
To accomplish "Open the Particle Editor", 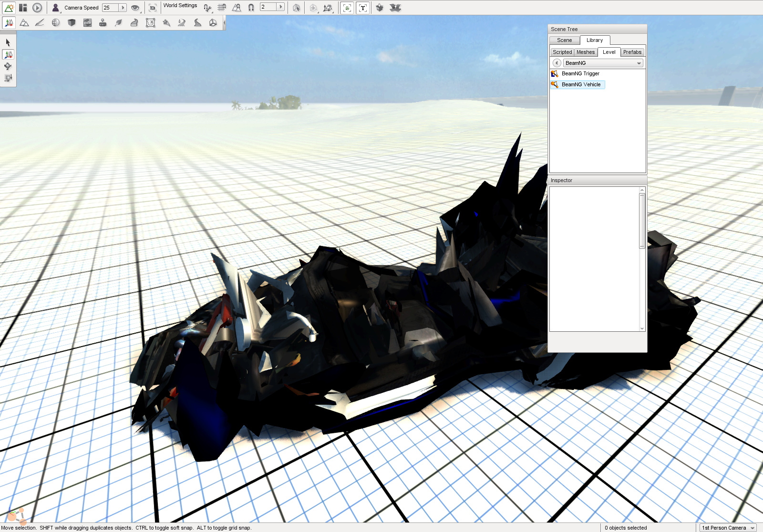I will tap(166, 22).
